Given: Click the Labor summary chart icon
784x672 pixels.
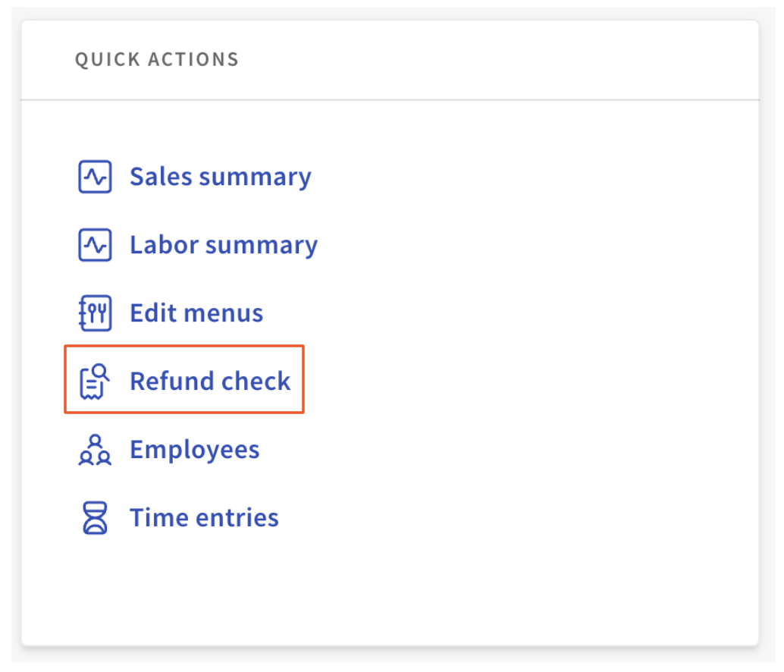Looking at the screenshot, I should coord(95,245).
